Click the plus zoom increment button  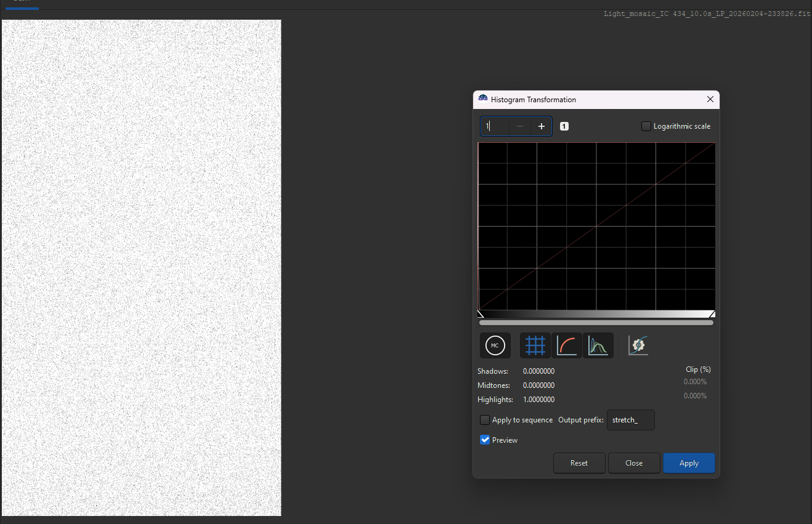pyautogui.click(x=542, y=126)
